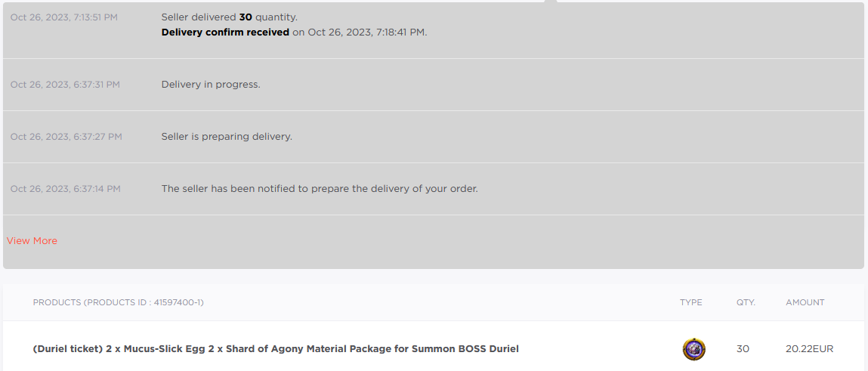Screen dimensions: 868x371
Task: Click the 6:37:31 PM timestamp
Action: pos(65,85)
